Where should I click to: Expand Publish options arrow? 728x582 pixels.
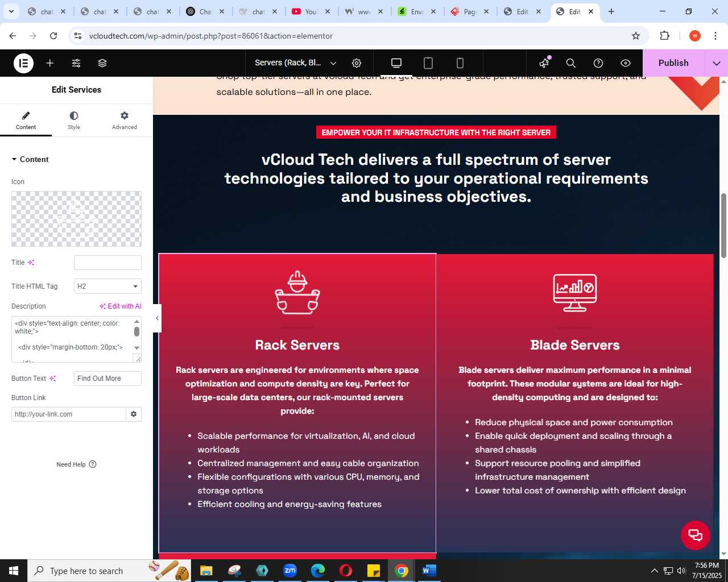717,63
